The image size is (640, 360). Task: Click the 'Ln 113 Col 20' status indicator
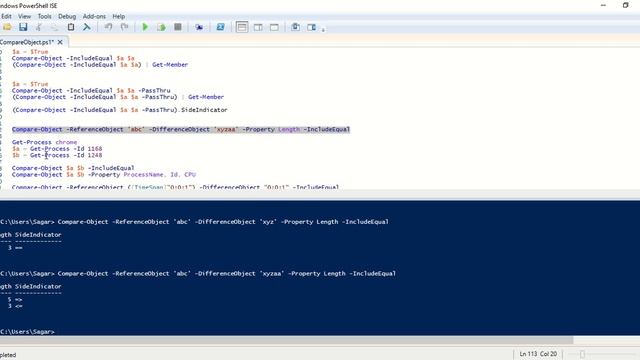[x=538, y=354]
